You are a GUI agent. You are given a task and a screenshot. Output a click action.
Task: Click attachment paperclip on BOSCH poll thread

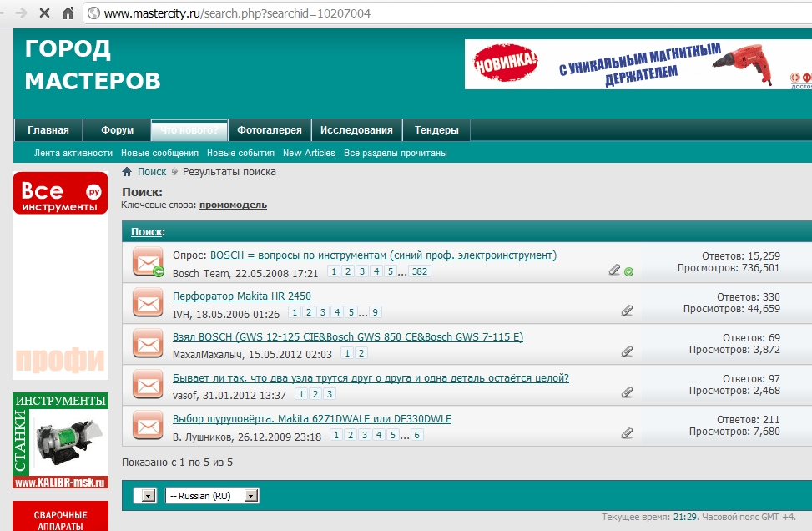pos(614,270)
